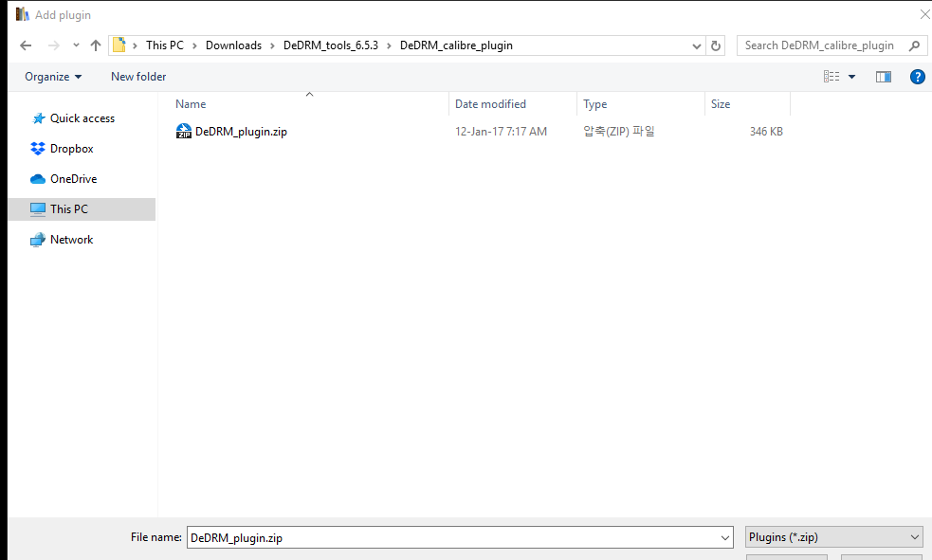Screen dimensions: 932x560
Task: Open OneDrive in navigation pane
Action: [64, 179]
